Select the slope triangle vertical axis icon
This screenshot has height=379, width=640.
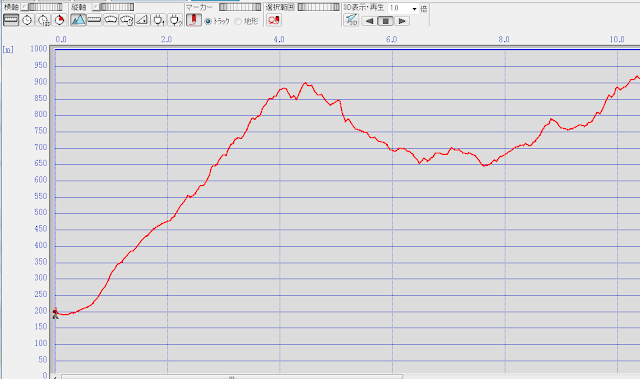(x=142, y=20)
